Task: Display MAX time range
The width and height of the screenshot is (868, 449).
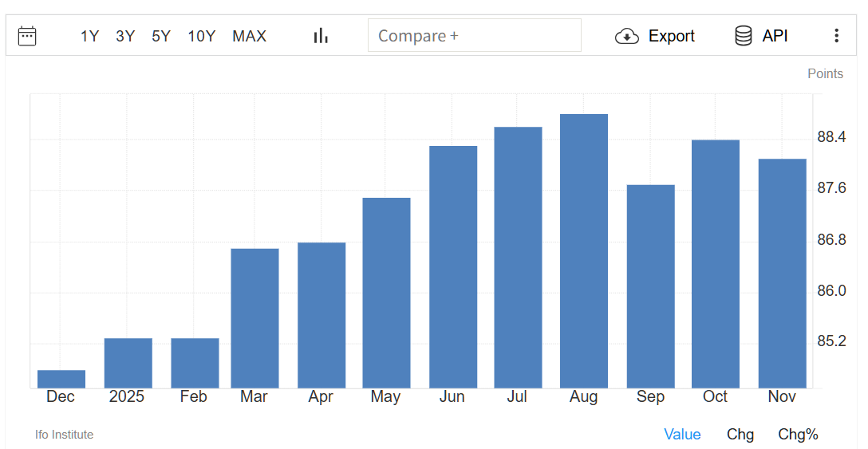Action: click(x=249, y=36)
